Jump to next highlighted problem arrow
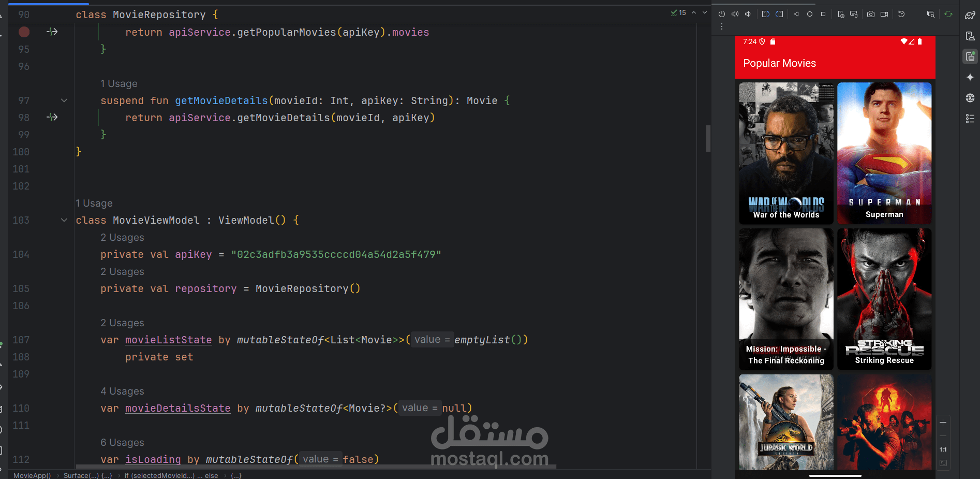This screenshot has height=479, width=980. click(x=704, y=13)
